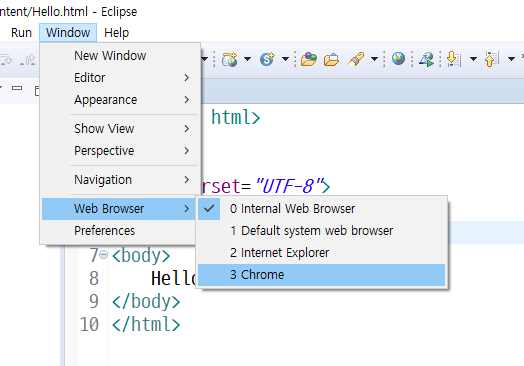Screen dimensions: 524x366
Task: Choose Default system web browser option
Action: click(x=321, y=231)
